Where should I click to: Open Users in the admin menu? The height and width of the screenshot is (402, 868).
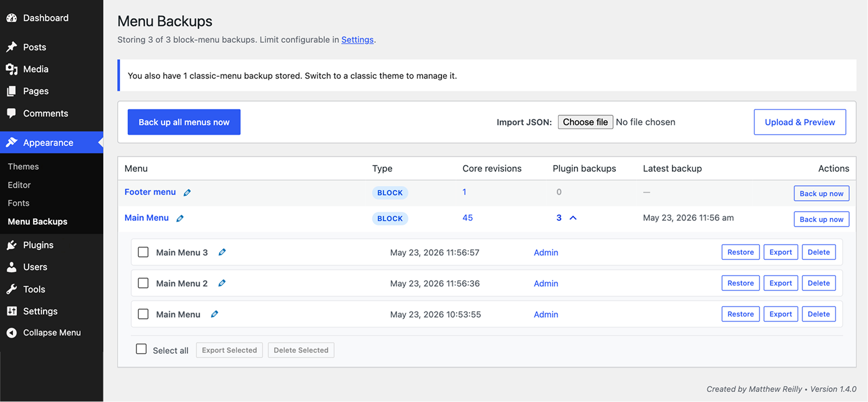pos(35,267)
